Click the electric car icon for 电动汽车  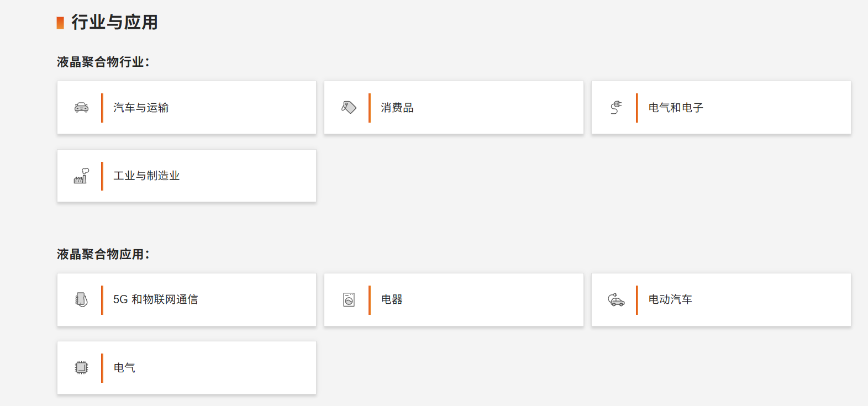616,299
